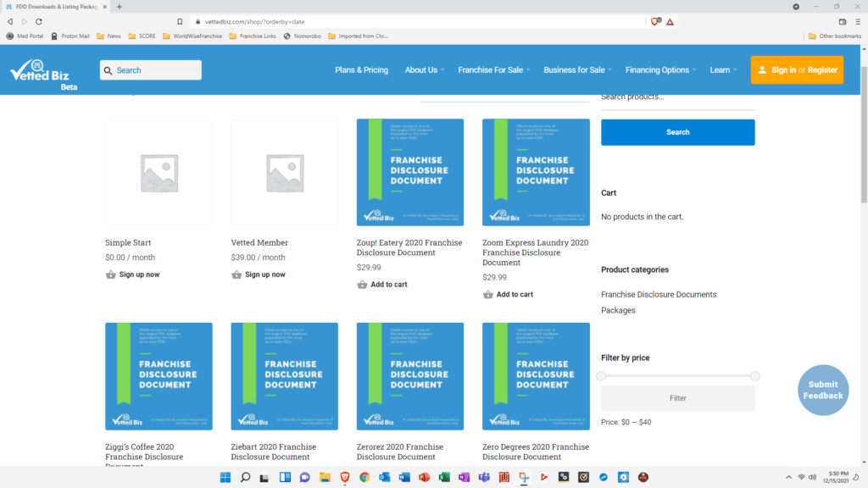
Task: Open Zoup! Eatery 2020 Franchise Disclosure Document
Action: click(409, 247)
